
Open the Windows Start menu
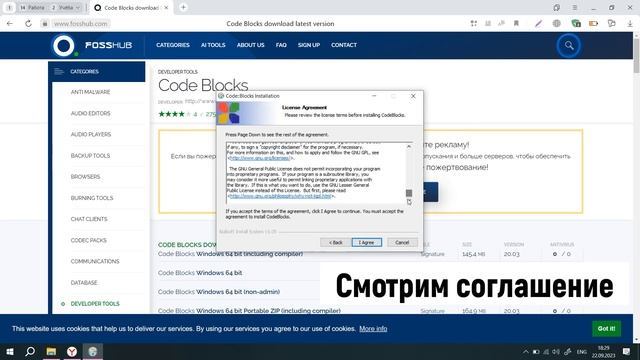(10, 351)
